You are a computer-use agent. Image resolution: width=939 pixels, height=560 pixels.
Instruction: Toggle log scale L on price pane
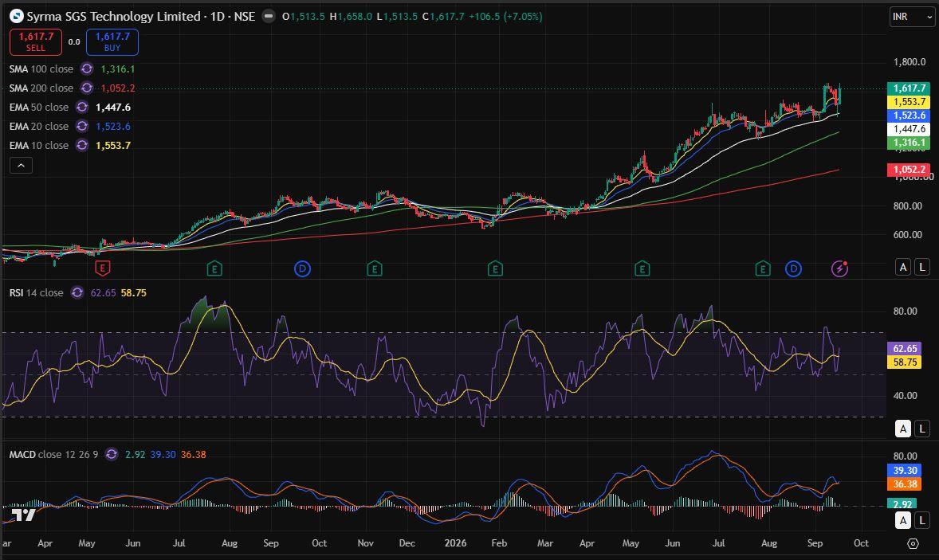[x=922, y=267]
